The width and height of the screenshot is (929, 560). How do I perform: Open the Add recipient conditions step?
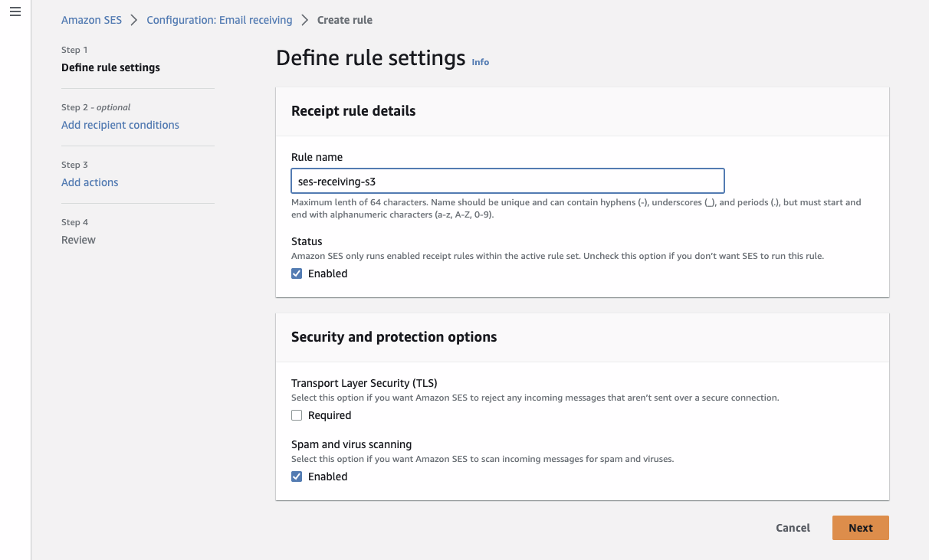pyautogui.click(x=120, y=124)
